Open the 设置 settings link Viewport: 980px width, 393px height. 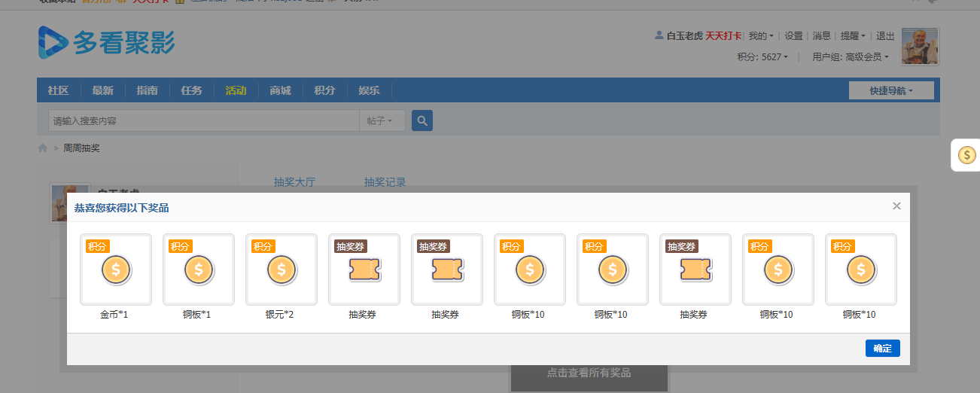(x=793, y=35)
